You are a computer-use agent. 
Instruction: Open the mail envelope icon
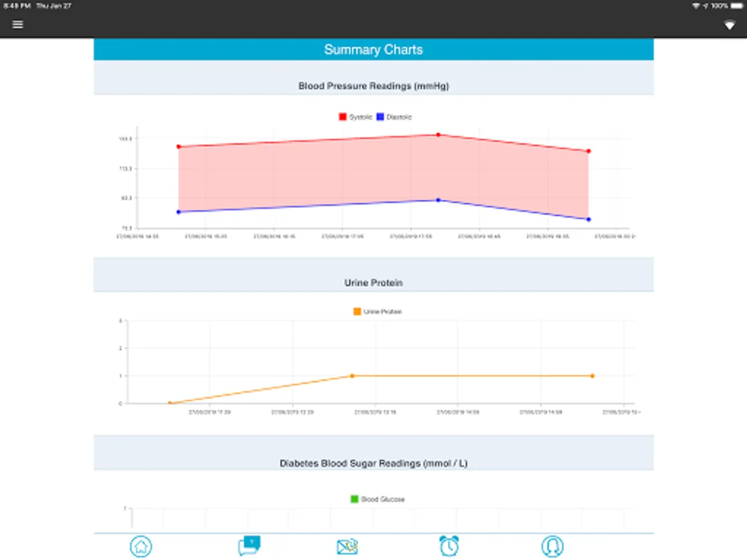coord(347,546)
